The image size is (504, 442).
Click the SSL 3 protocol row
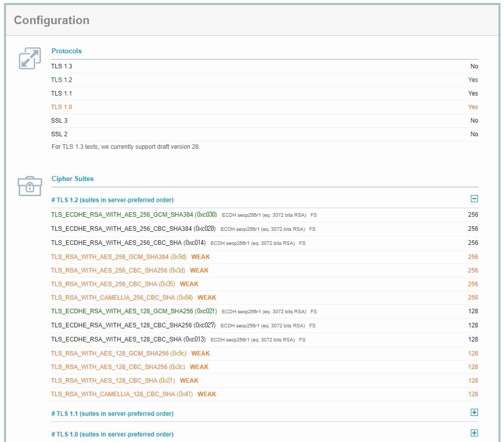point(59,121)
